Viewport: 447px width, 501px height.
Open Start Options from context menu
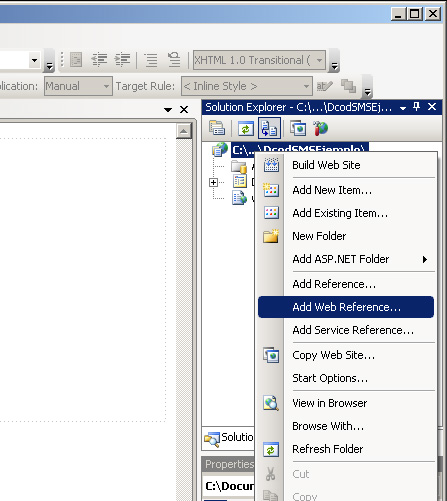(346, 378)
